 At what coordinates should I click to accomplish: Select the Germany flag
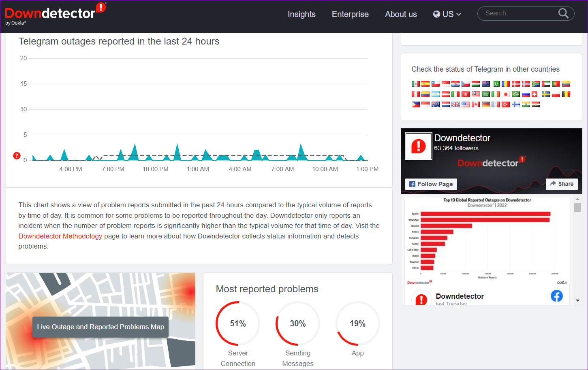486,104
